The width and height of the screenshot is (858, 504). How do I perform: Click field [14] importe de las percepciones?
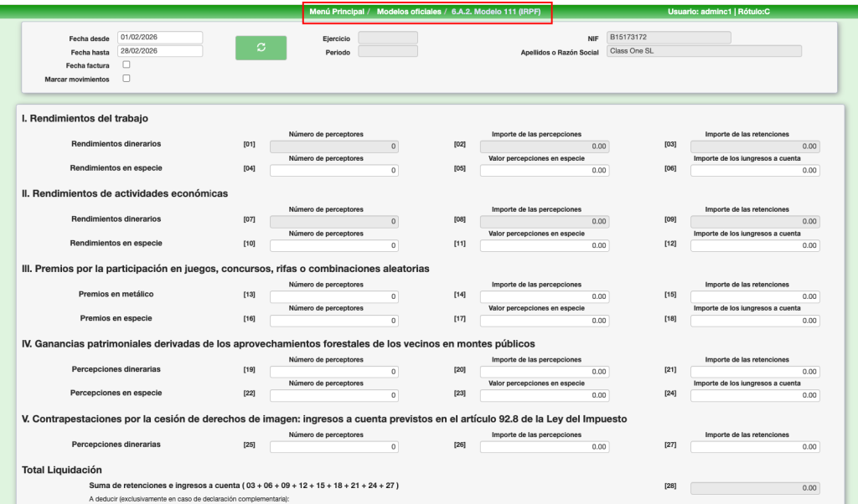coord(545,296)
